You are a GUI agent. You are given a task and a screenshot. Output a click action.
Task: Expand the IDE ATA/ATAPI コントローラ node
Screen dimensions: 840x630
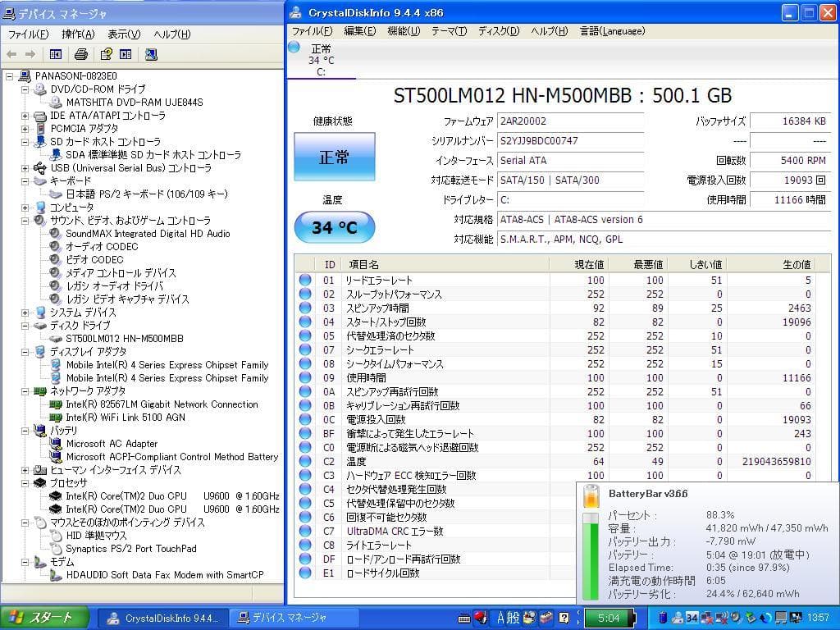click(25, 116)
